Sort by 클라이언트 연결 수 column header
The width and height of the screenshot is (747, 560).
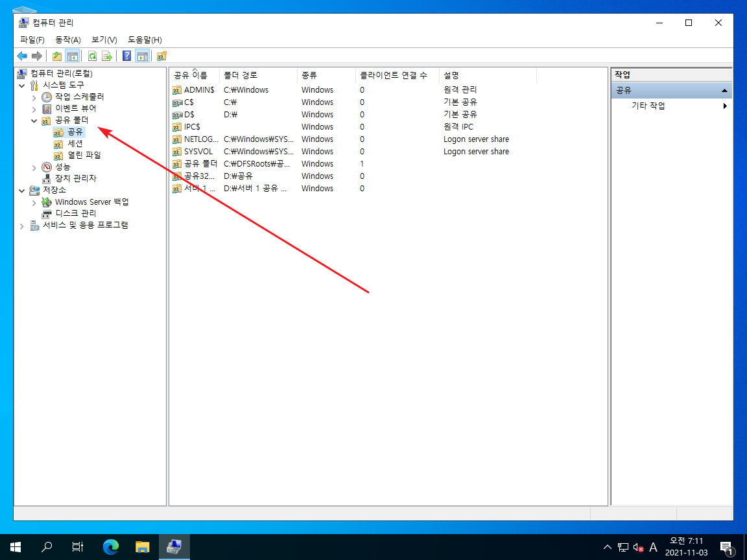pyautogui.click(x=397, y=75)
